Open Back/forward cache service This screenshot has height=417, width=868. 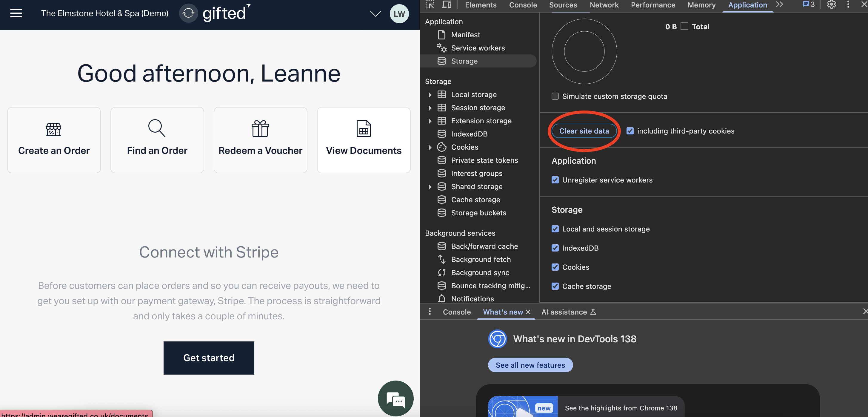(x=484, y=246)
